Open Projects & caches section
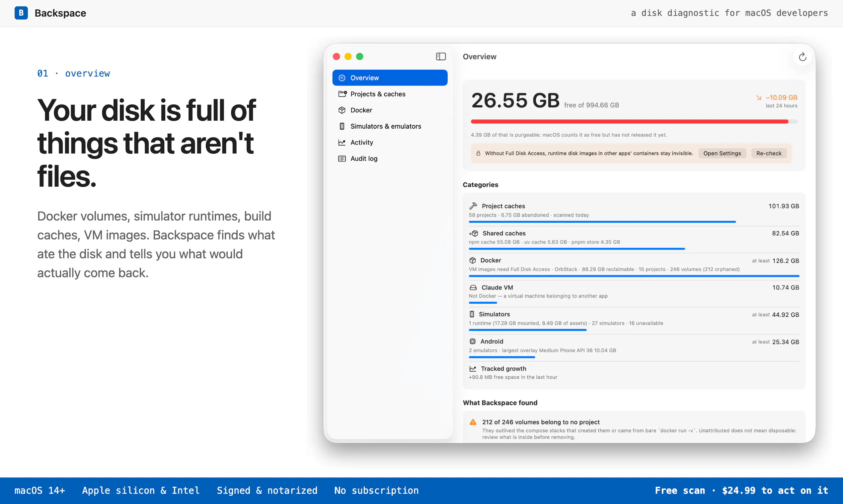Screen dimensions: 843x504 click(390, 94)
